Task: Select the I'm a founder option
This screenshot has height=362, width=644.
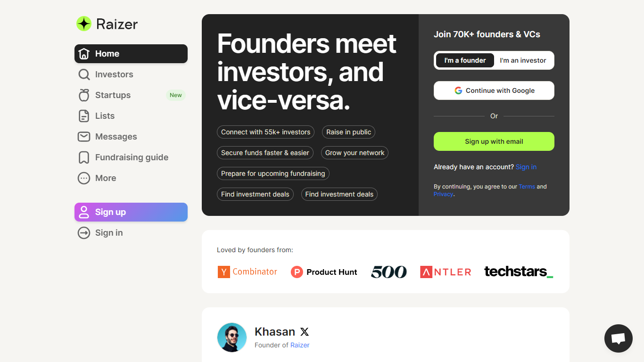Action: (x=465, y=60)
